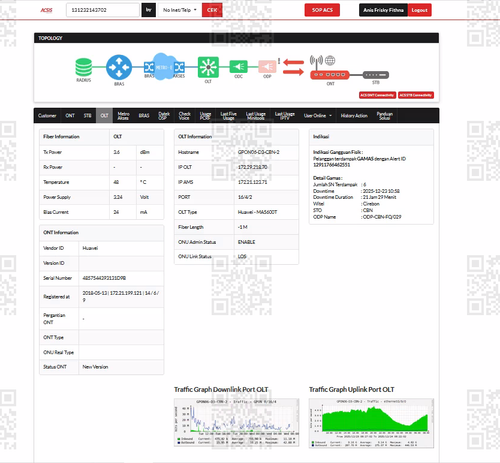Viewport: 500px width, 463px height.
Task: Click the red bidirectional arrows icon
Action: tap(293, 67)
